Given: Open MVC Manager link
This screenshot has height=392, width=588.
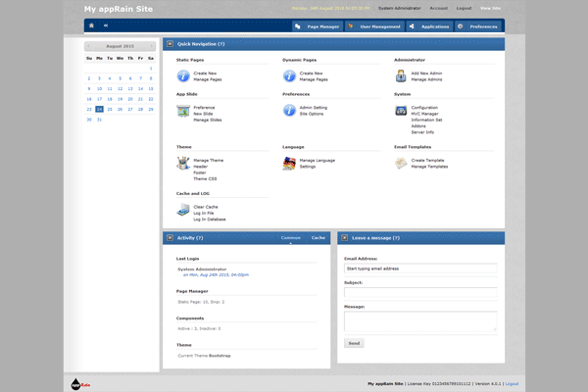Looking at the screenshot, I should point(425,114).
